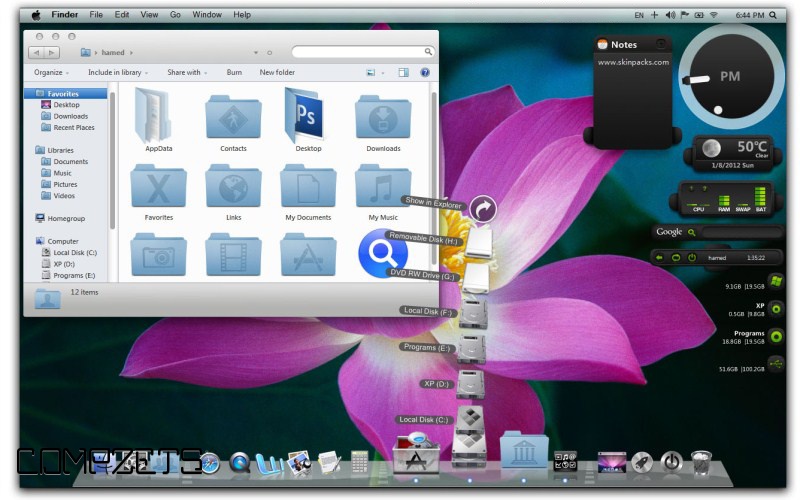Open the Go menu
The height and width of the screenshot is (500, 800).
[175, 15]
